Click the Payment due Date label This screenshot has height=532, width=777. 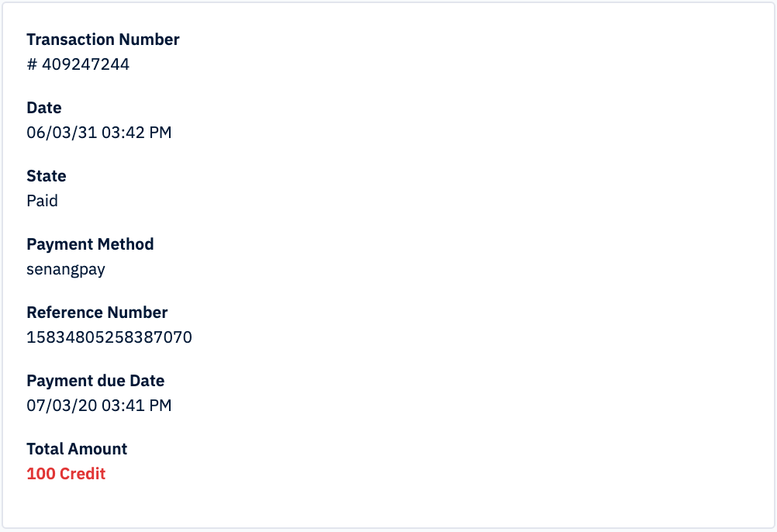[95, 381]
